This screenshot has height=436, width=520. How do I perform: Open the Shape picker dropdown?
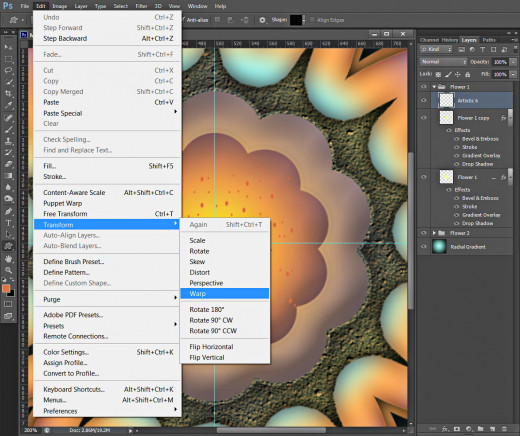click(304, 20)
